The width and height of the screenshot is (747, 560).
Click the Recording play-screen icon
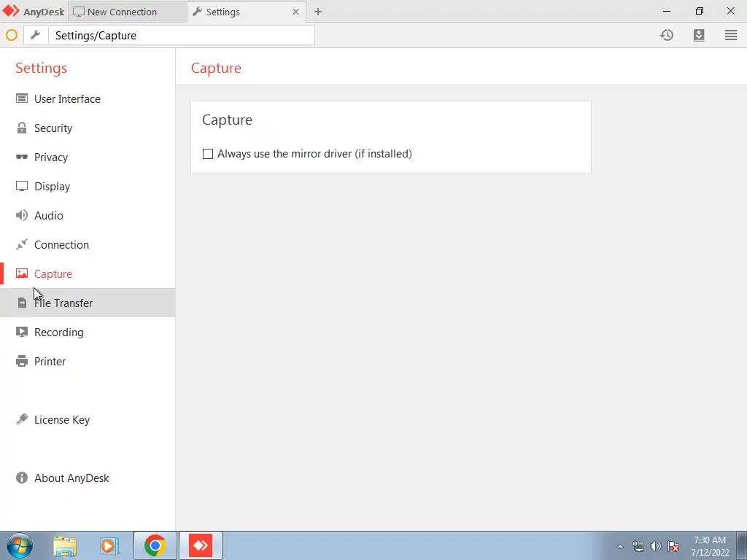(21, 332)
